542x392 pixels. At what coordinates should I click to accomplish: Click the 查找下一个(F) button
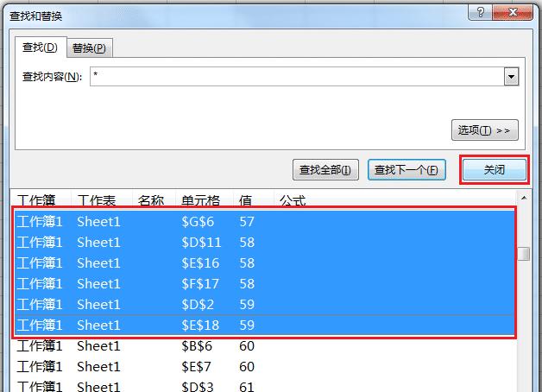406,170
